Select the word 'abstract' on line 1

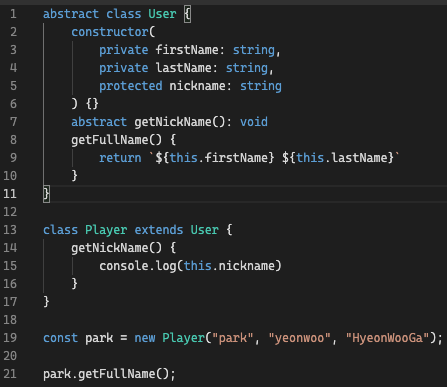[x=71, y=14]
